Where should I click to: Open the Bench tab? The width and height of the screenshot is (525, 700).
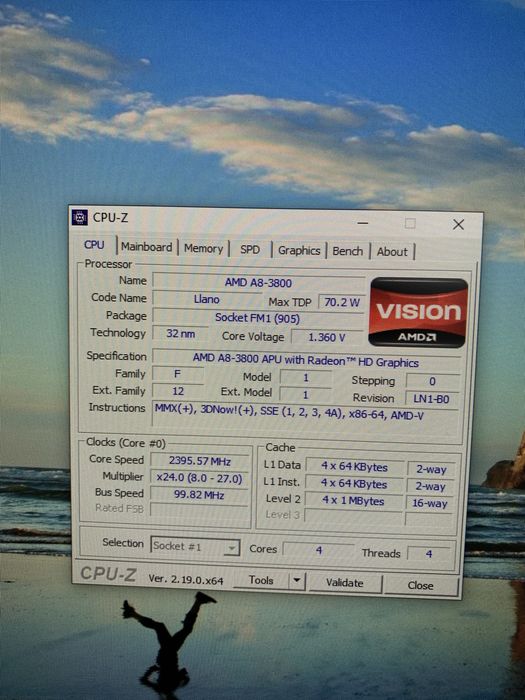coord(348,251)
